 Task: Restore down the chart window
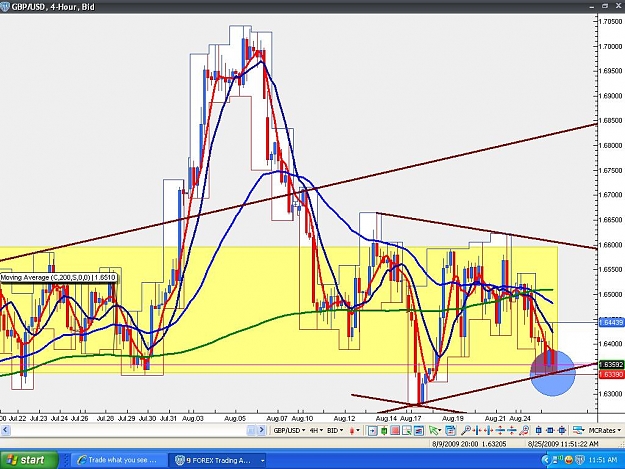pos(605,6)
